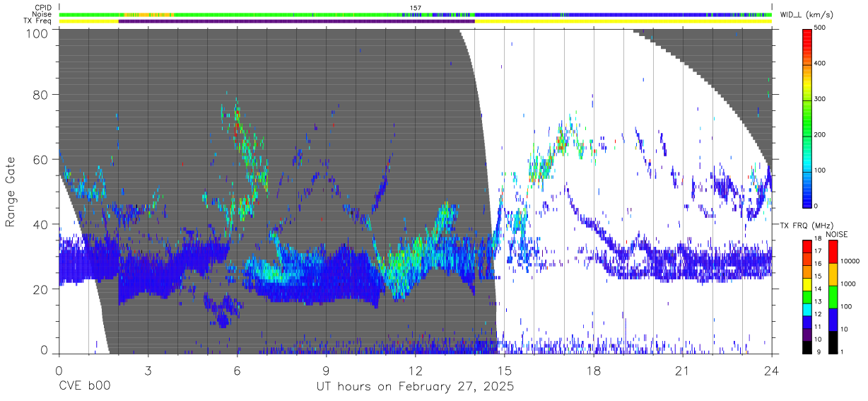Screen dimensions: 868x401
Task: Click the 24 tick on UT hours axis
Action: 772,370
